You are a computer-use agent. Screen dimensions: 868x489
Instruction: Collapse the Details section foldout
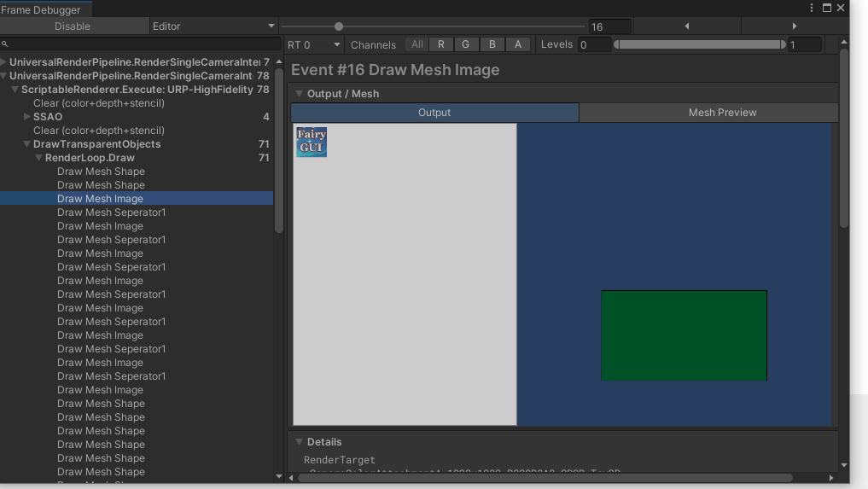[300, 442]
